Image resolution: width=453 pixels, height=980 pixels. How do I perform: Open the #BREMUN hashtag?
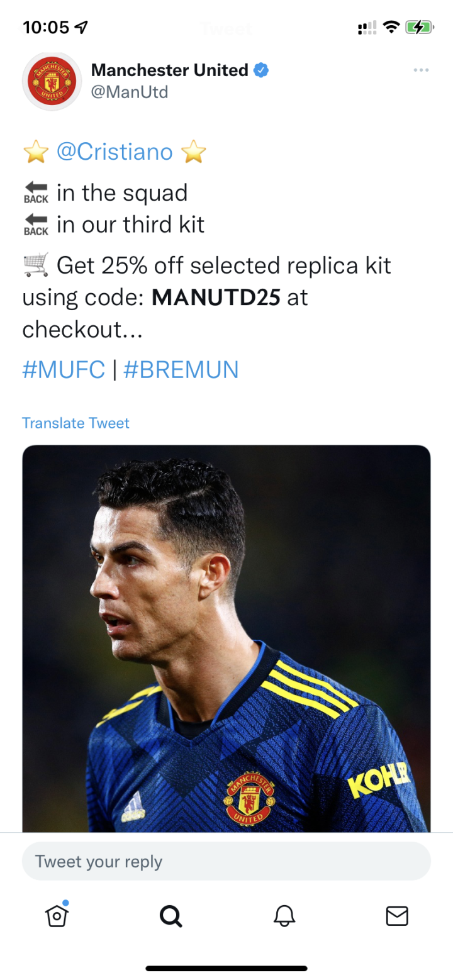181,369
